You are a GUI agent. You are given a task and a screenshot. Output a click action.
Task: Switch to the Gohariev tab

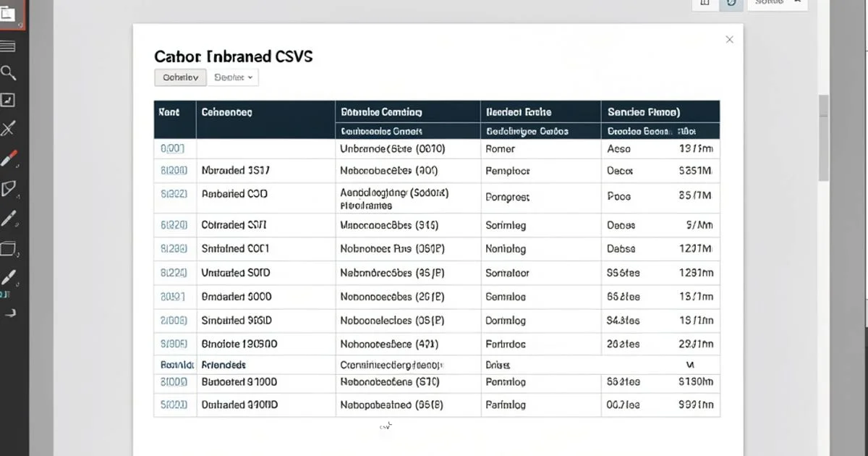[x=179, y=77]
